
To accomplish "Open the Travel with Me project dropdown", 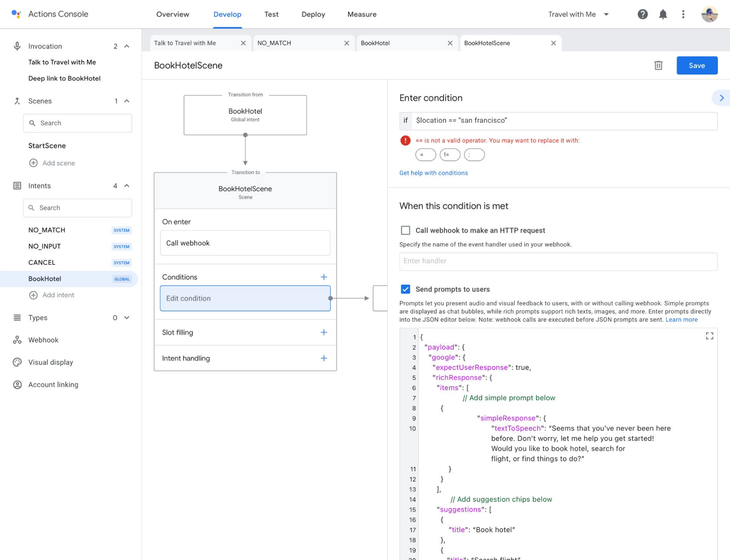I will click(578, 14).
